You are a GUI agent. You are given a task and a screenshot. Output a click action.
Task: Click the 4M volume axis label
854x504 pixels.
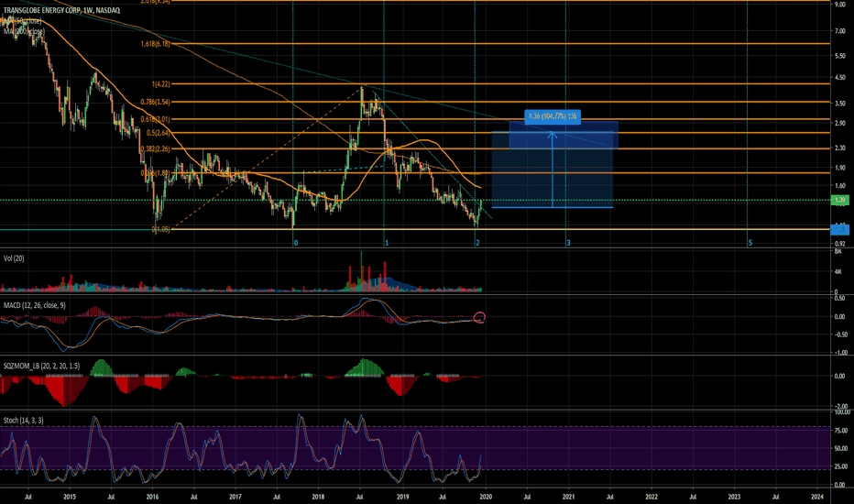tap(838, 271)
